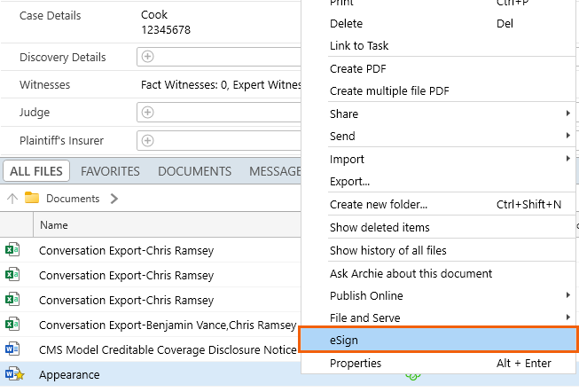This screenshot has width=579, height=392.
Task: Click the plus icon in Discovery Details field
Action: 148,57
